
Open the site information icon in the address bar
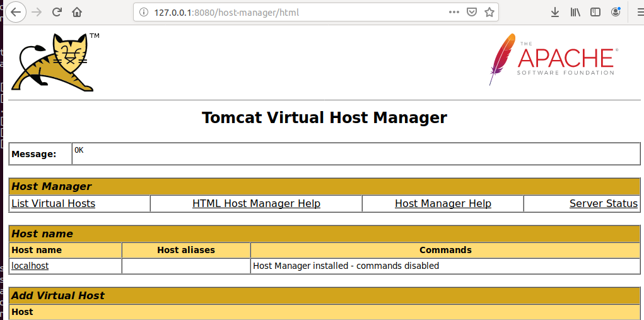[x=144, y=13]
